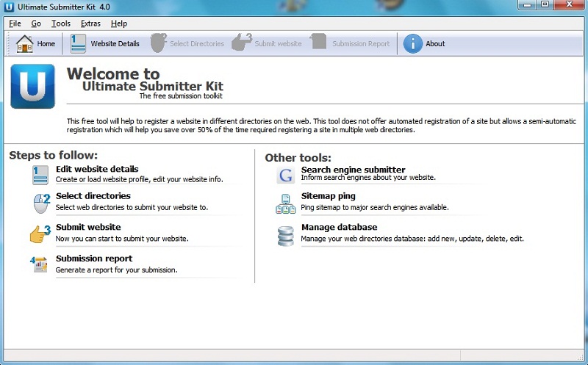Click the blue About info icon

(x=412, y=44)
